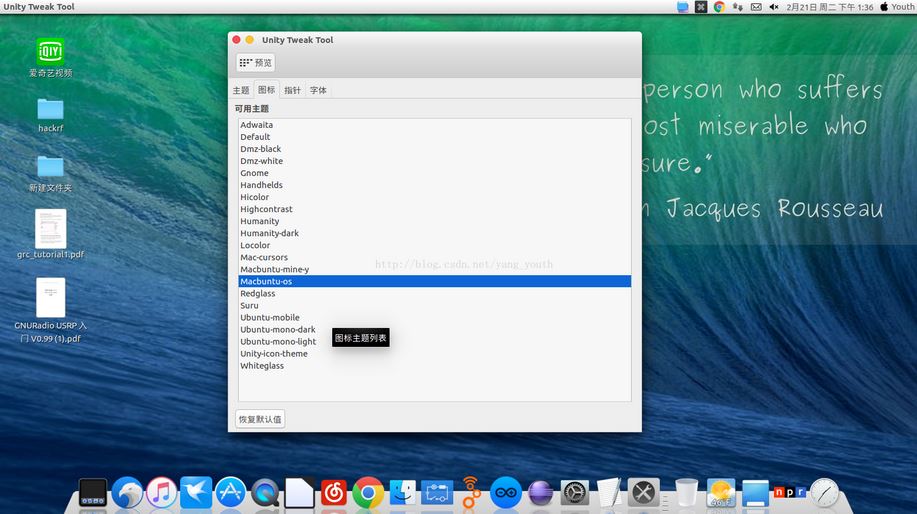
Task: Open the blue bird app in dock
Action: coord(196,492)
